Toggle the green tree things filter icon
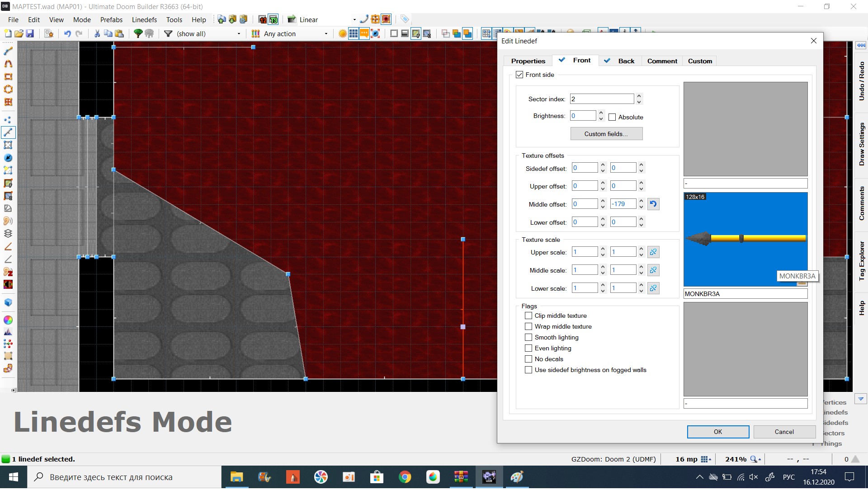The height and width of the screenshot is (490, 868). 138,33
